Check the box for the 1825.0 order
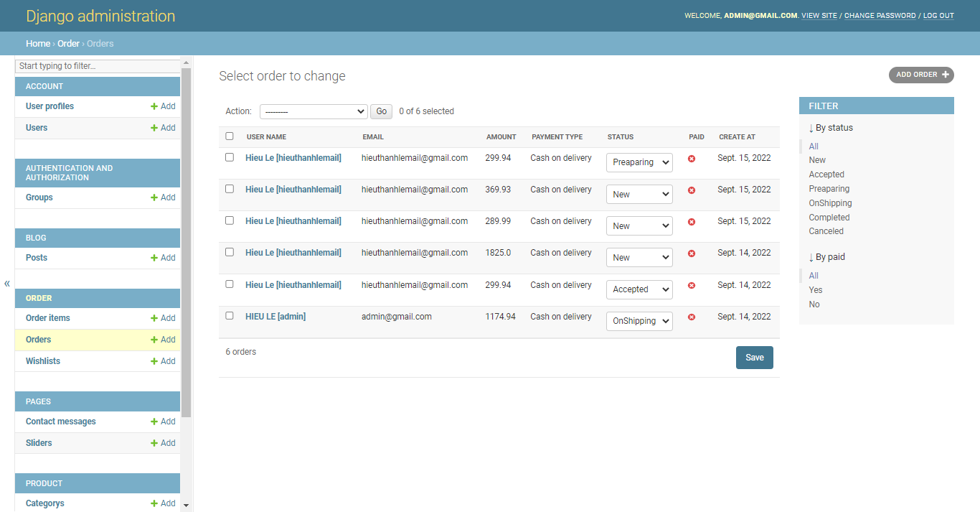Image resolution: width=980 pixels, height=512 pixels. (x=230, y=252)
